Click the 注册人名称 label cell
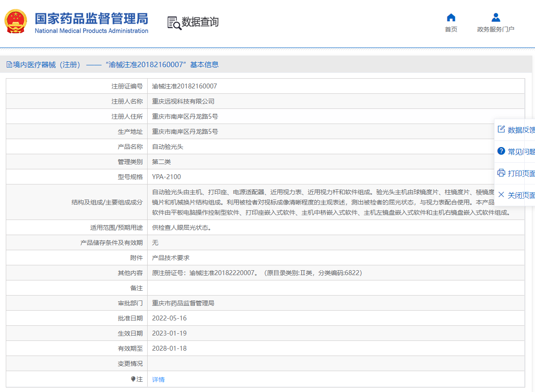 77,101
